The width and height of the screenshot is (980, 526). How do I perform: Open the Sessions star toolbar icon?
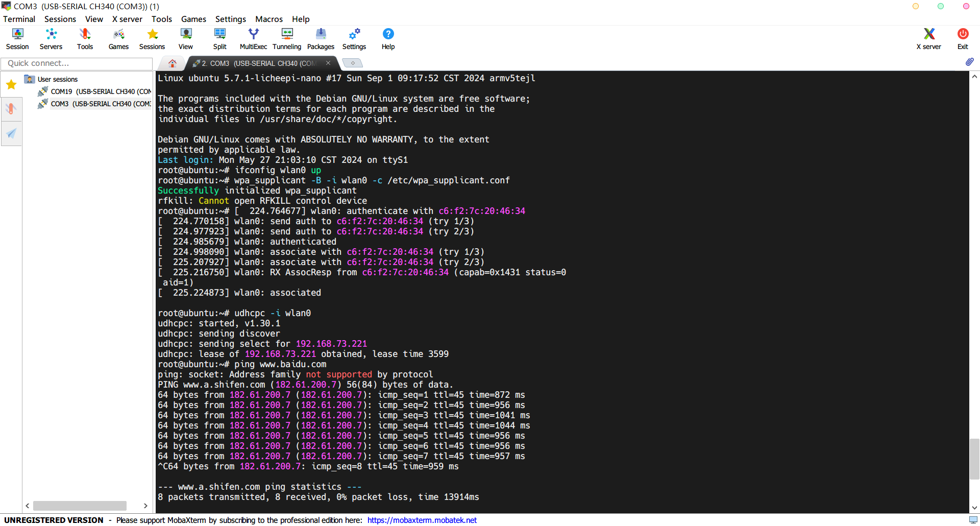pyautogui.click(x=152, y=39)
